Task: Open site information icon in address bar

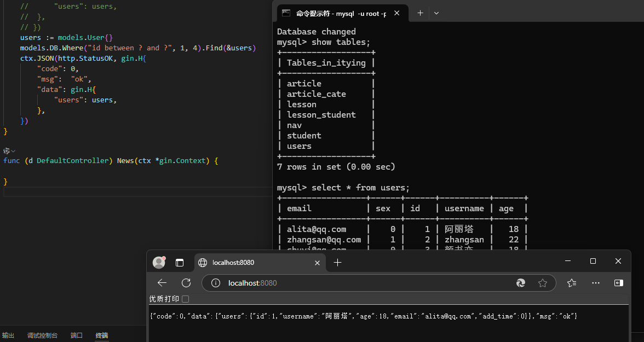Action: click(216, 283)
